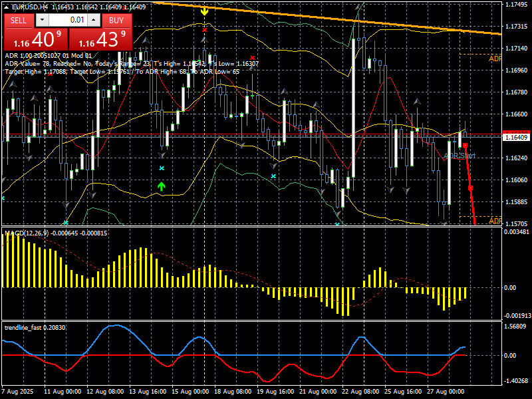Click the SELL button

click(19, 21)
